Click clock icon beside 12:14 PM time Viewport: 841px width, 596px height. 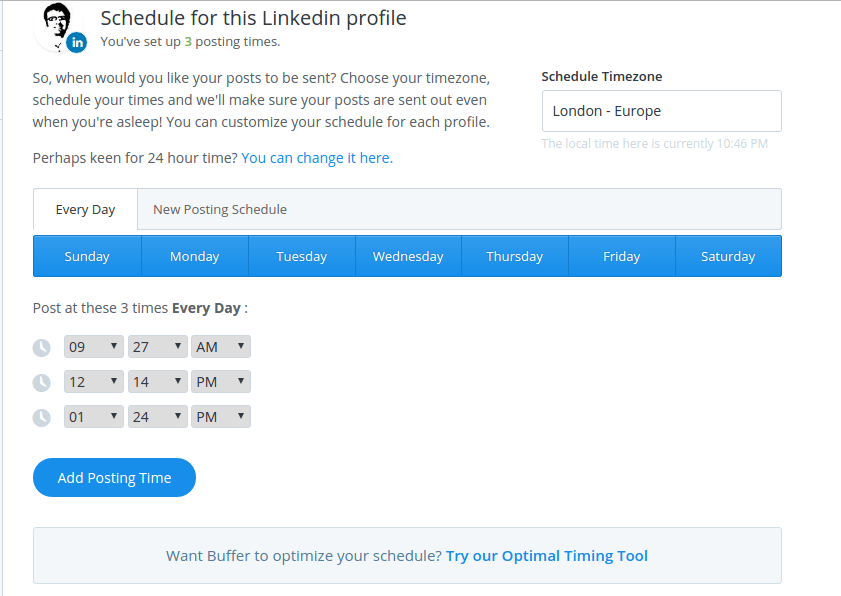tap(41, 382)
